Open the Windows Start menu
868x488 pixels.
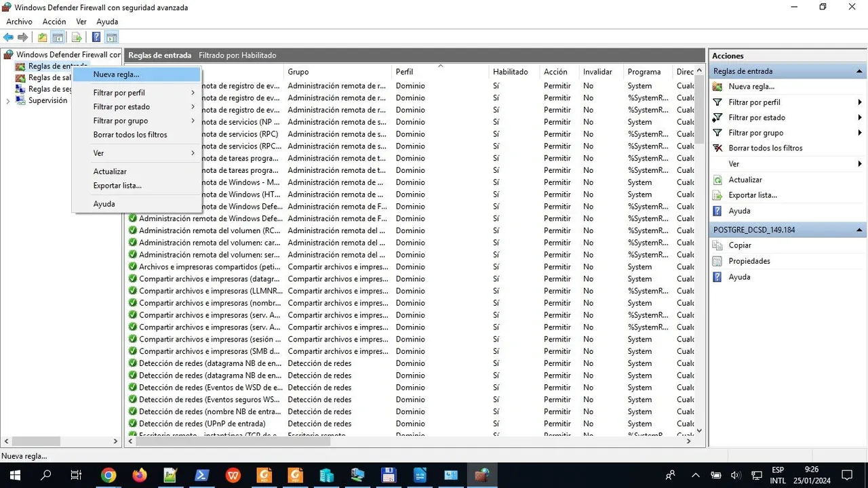(x=15, y=475)
